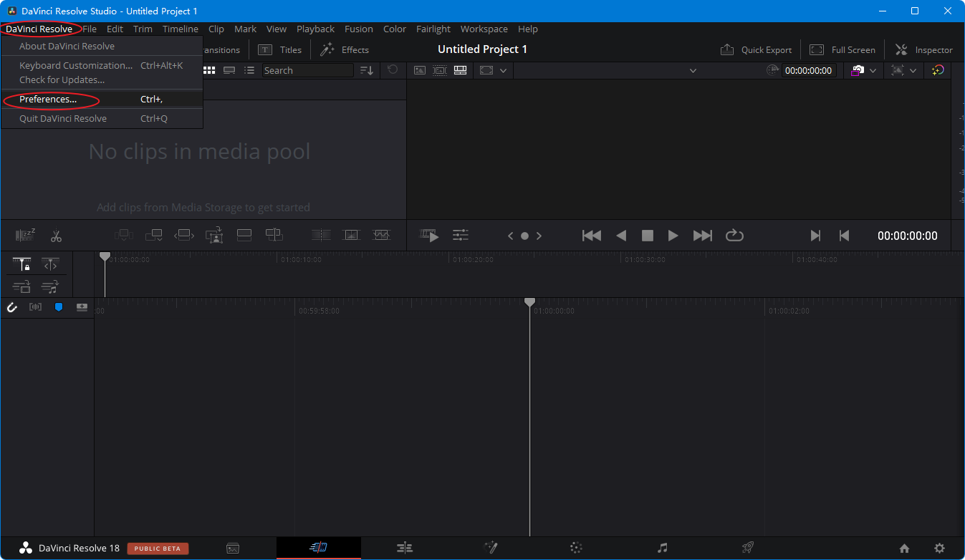Switch media pool to list view
Screen dimensions: 965x560
pyautogui.click(x=249, y=70)
